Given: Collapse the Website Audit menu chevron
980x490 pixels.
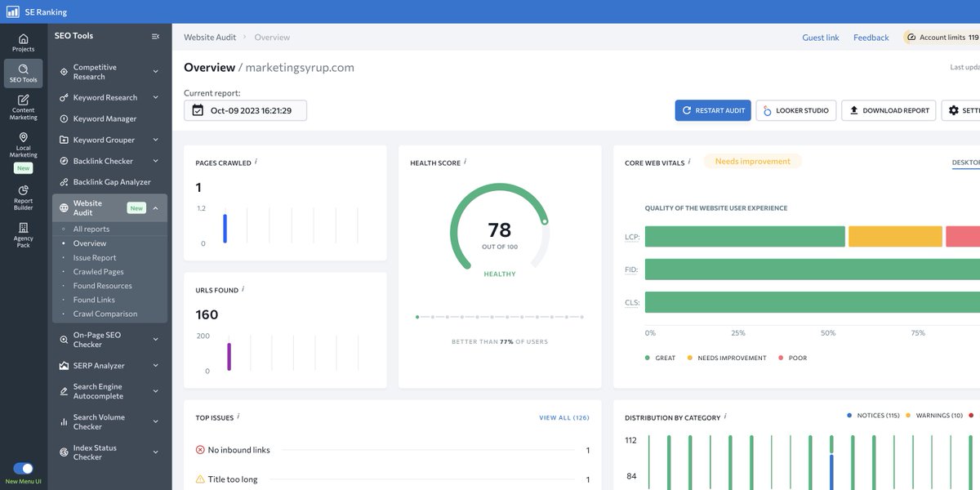Looking at the screenshot, I should tap(155, 207).
